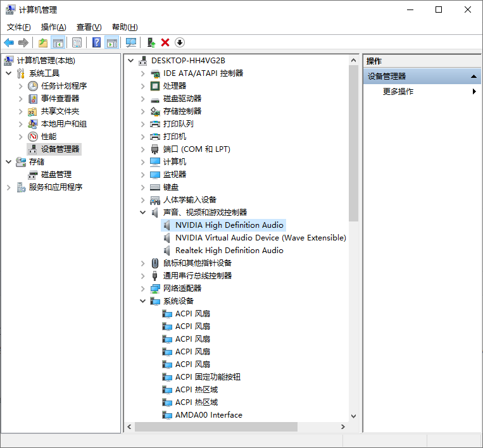The width and height of the screenshot is (483, 448).
Task: Click the vertical scrollbar thumb in device list
Action: 354,143
